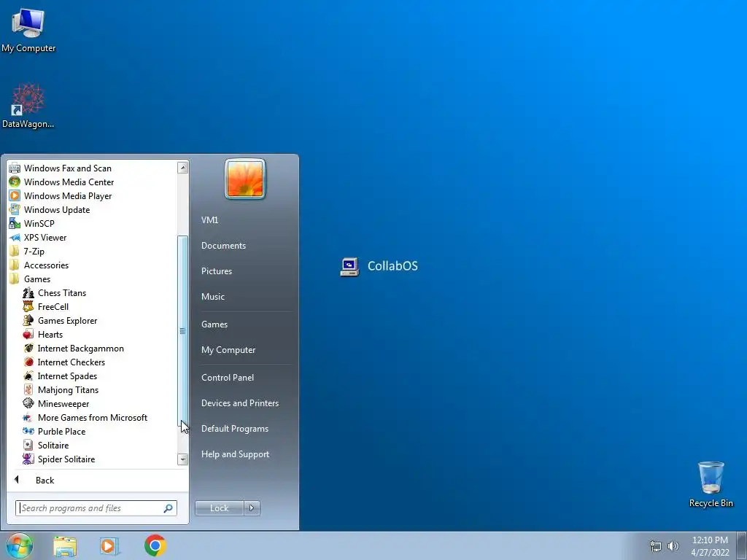Open the Minesweeper game

tap(63, 403)
